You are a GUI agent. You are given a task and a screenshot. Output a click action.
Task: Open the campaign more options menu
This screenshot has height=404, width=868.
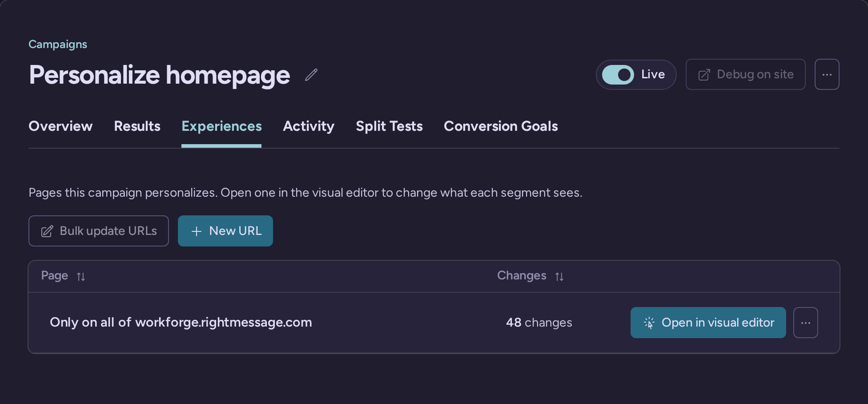[827, 74]
